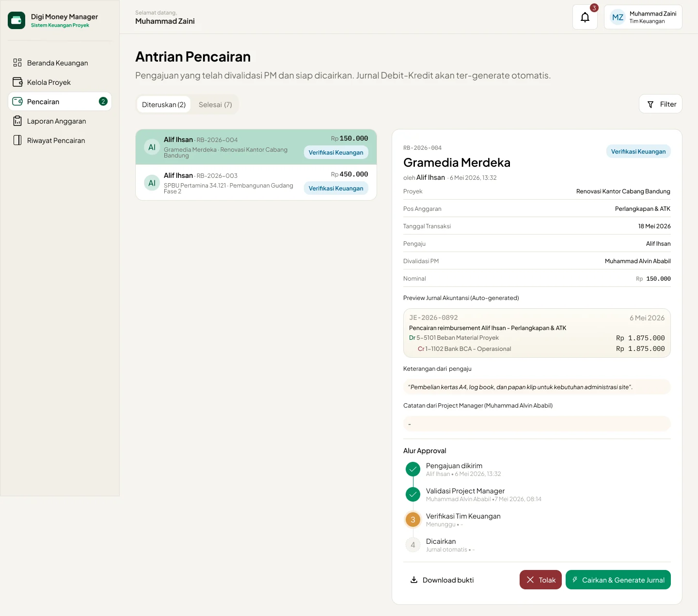Open the Filter button
The width and height of the screenshot is (698, 616).
click(x=661, y=104)
